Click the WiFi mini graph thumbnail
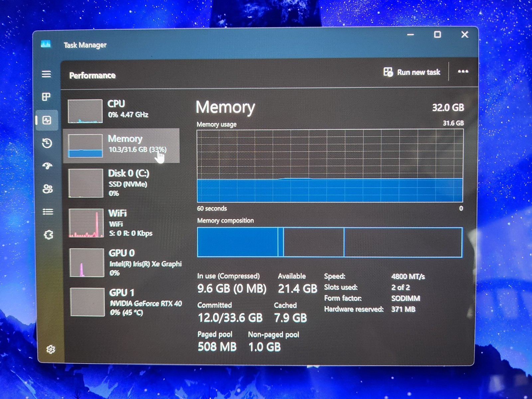 86,223
